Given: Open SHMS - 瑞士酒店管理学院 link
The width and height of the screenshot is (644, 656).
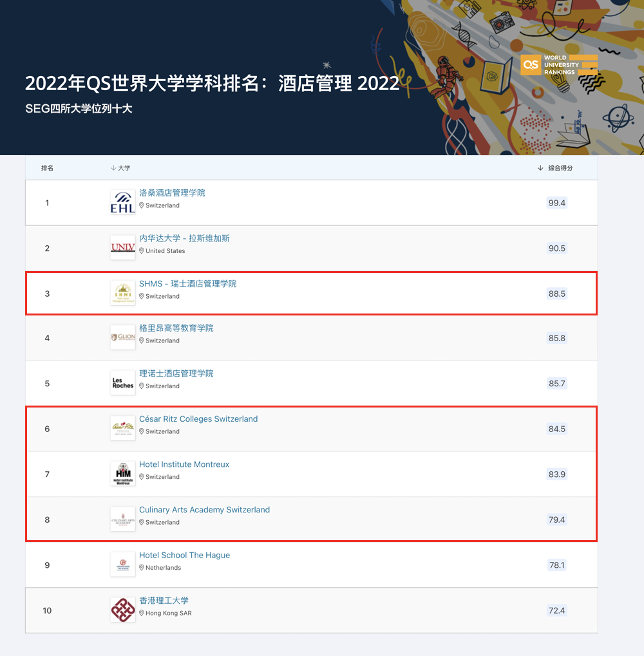Looking at the screenshot, I should (x=188, y=284).
